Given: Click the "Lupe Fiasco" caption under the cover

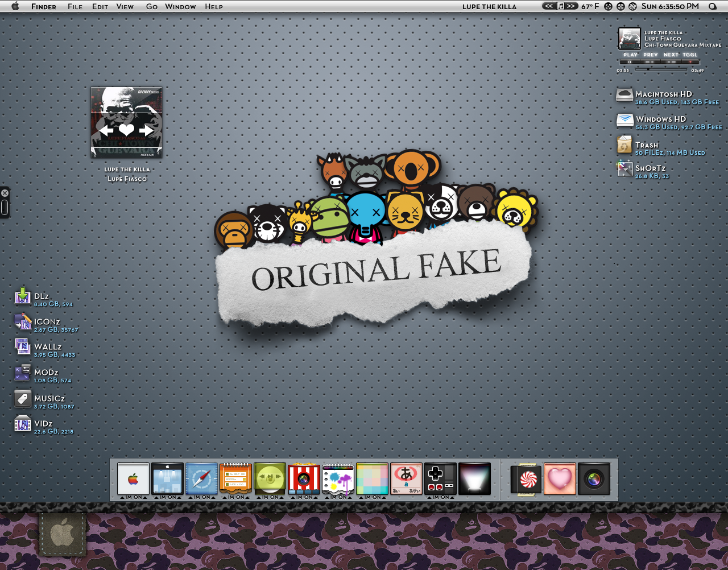Looking at the screenshot, I should coord(127,179).
